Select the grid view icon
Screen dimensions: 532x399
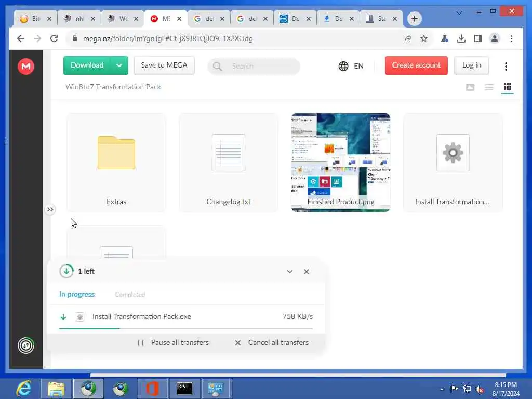(508, 87)
